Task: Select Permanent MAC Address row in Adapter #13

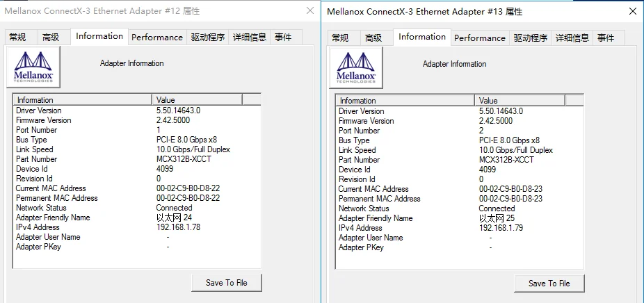Action: [x=460, y=199]
